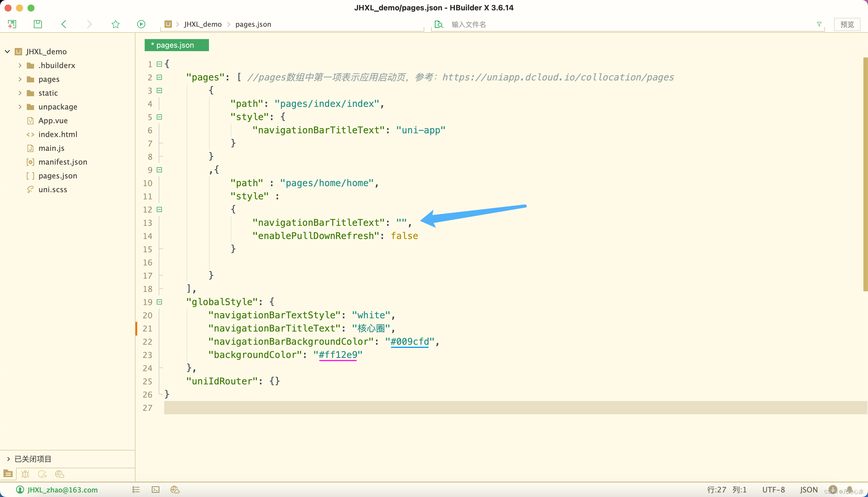
Task: Click the JHXL_zhao@163.com account link
Action: pyautogui.click(x=62, y=490)
